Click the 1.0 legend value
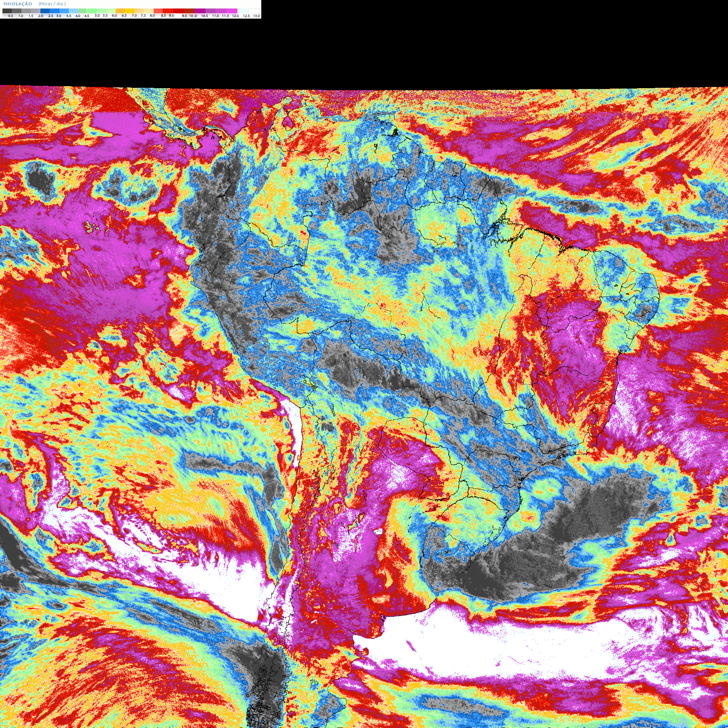This screenshot has height=728, width=728. coord(21,16)
